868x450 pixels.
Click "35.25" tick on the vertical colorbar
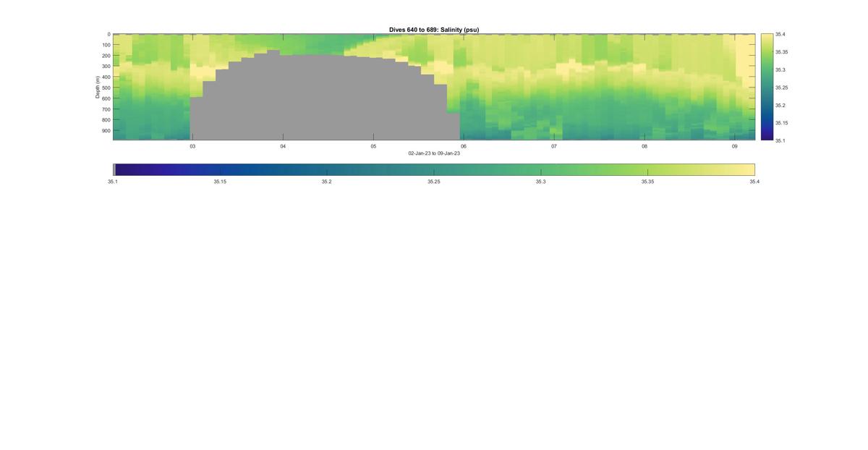click(782, 88)
